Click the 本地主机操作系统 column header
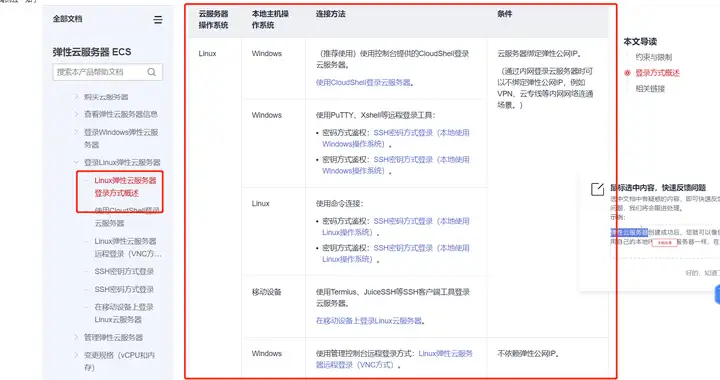720x380 pixels. tap(270, 20)
